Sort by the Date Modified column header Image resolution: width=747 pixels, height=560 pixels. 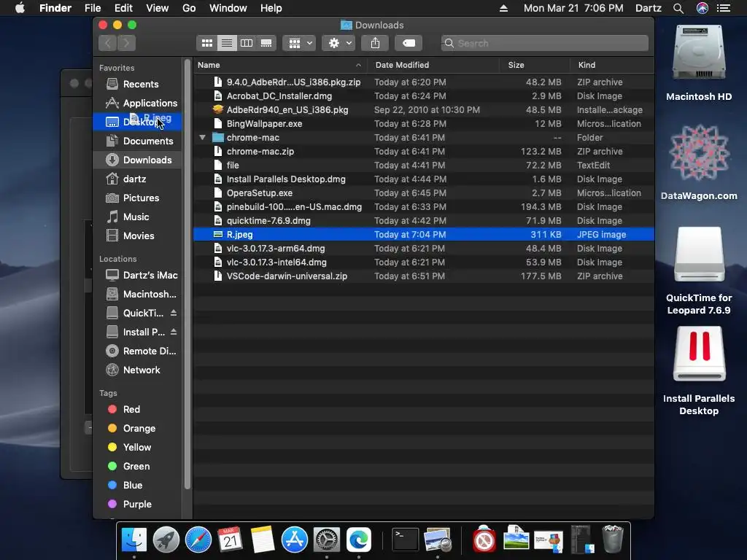[x=433, y=65]
